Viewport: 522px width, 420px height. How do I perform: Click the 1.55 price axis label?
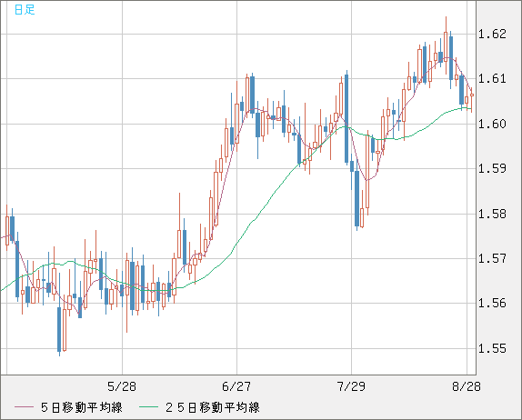pyautogui.click(x=492, y=348)
